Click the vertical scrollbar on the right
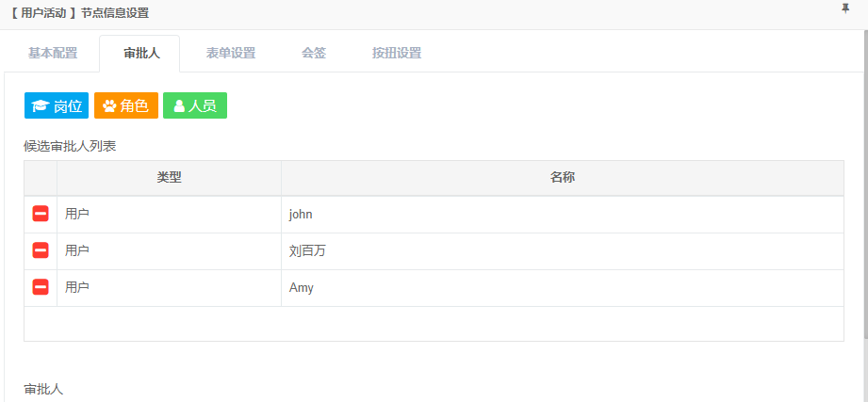Screen dimensions: 868x402 point(864,188)
